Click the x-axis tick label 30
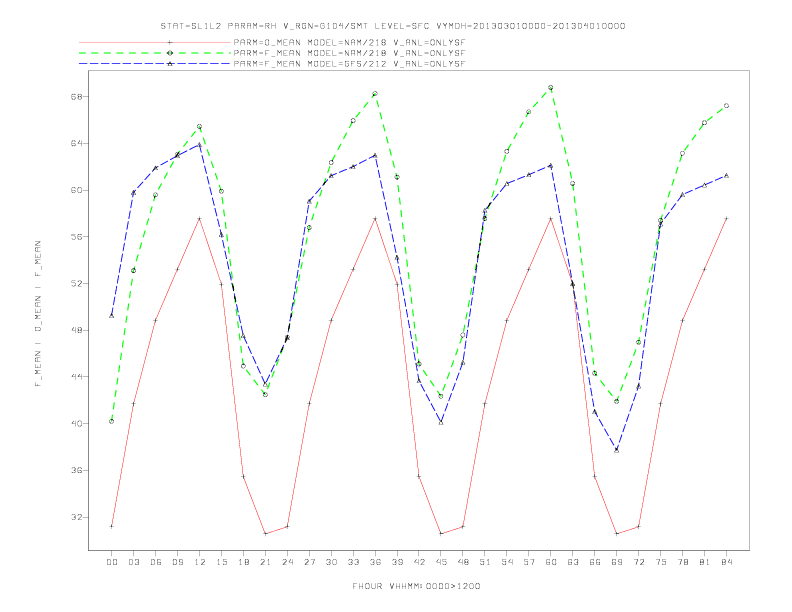Image resolution: width=792 pixels, height=612 pixels. point(331,562)
